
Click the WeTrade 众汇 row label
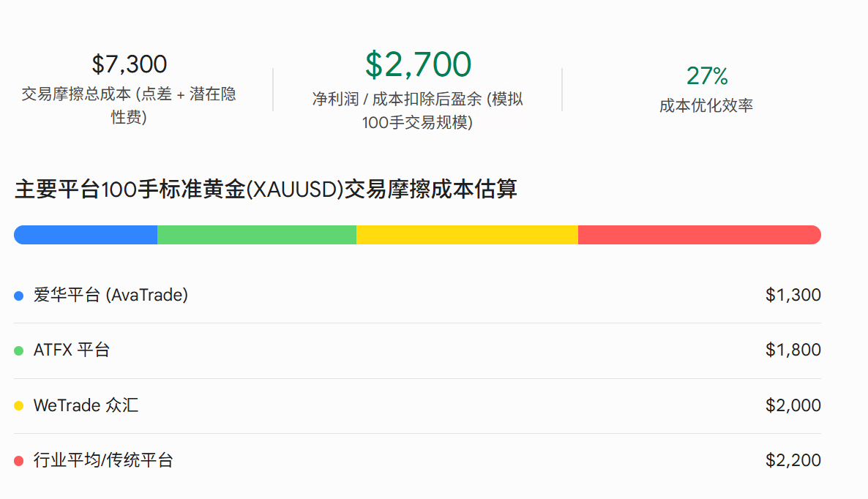tap(86, 405)
